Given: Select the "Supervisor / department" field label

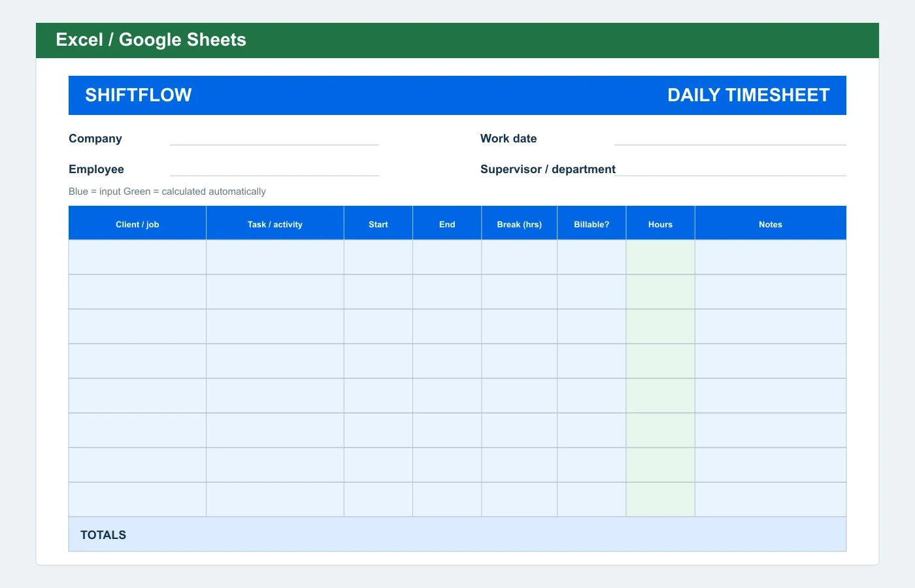Looking at the screenshot, I should tap(548, 169).
